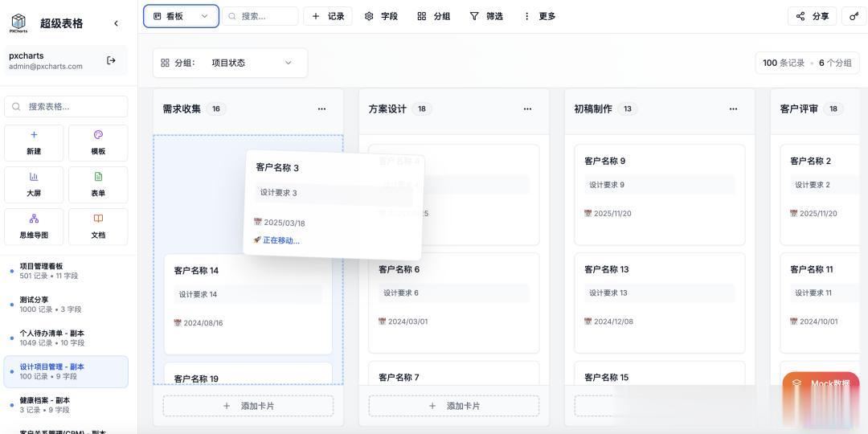The image size is (868, 434).
Task: Click 设计要求 9 field text
Action: point(607,185)
